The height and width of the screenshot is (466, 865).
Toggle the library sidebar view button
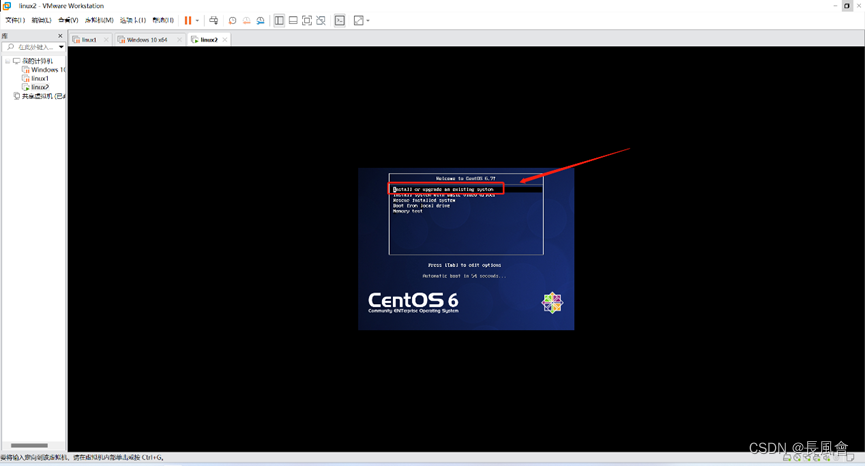click(x=279, y=20)
